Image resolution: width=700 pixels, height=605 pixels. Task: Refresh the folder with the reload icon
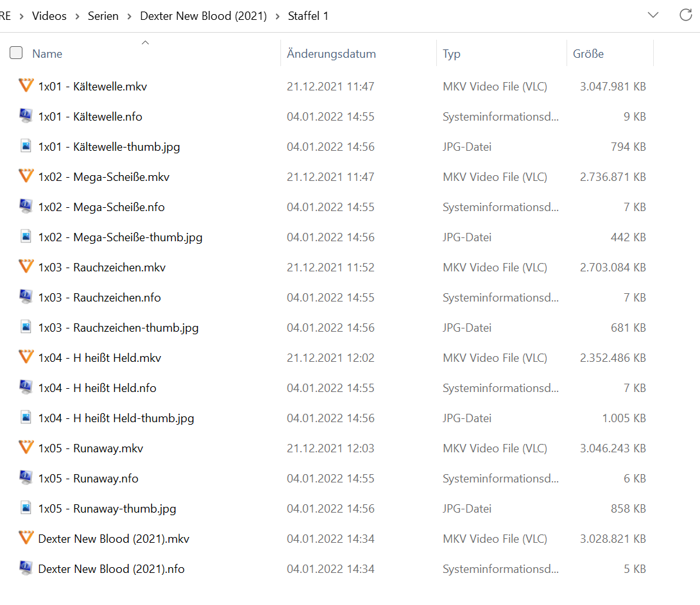click(x=686, y=15)
